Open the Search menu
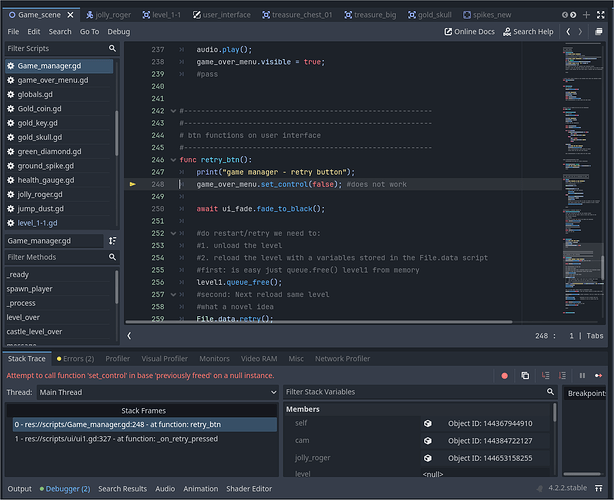The height and width of the screenshot is (500, 614). [x=60, y=32]
